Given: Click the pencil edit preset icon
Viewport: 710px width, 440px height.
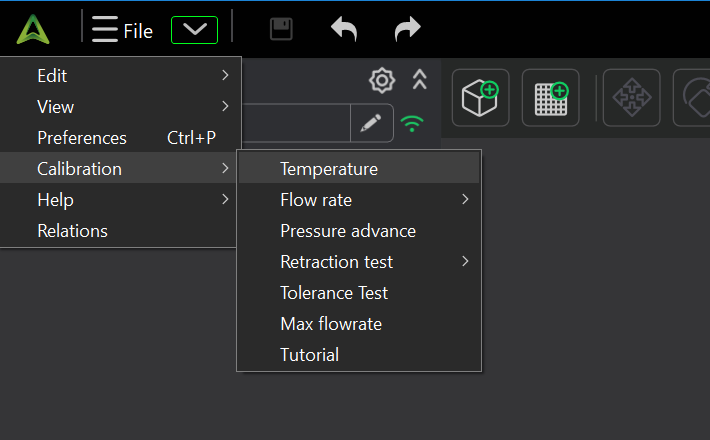Looking at the screenshot, I should click(x=371, y=124).
